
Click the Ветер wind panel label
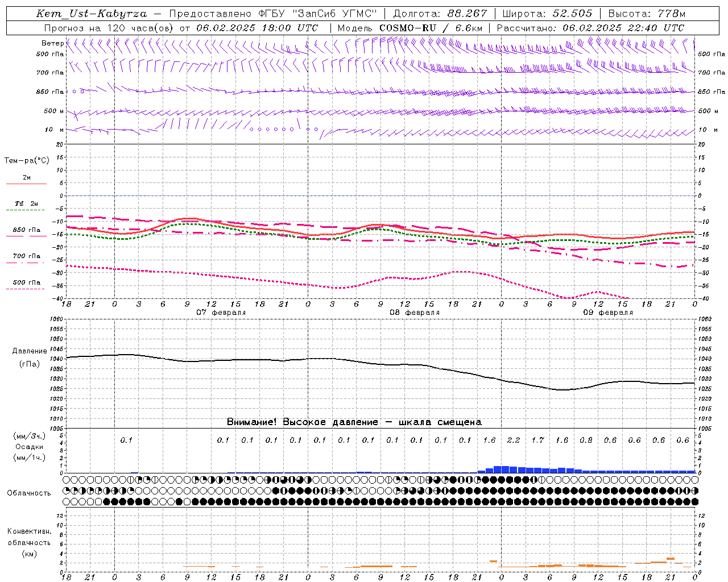pos(52,43)
